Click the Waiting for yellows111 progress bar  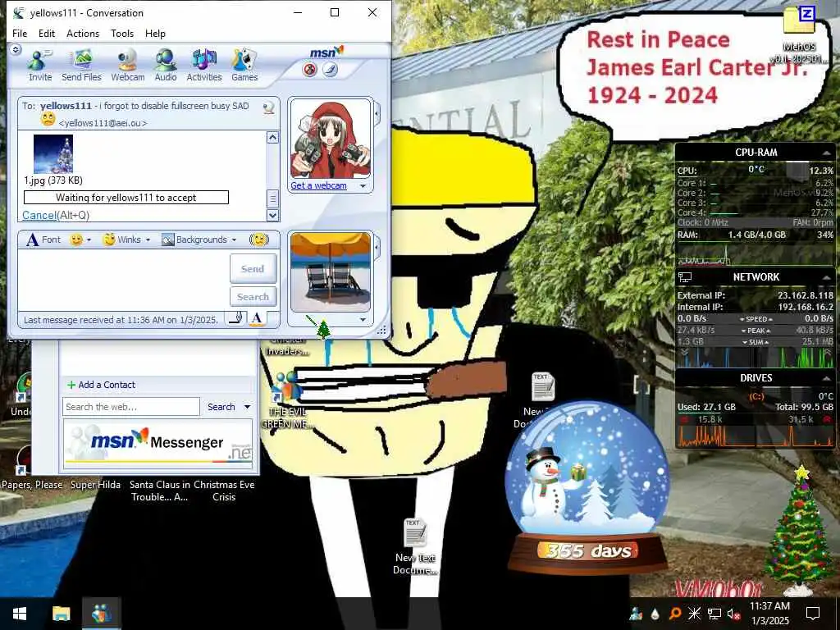click(126, 197)
